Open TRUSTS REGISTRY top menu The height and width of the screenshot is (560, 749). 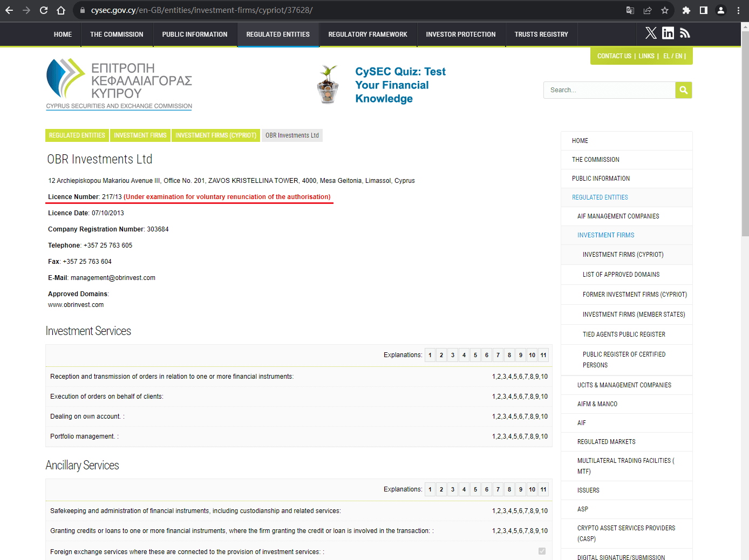(x=541, y=35)
